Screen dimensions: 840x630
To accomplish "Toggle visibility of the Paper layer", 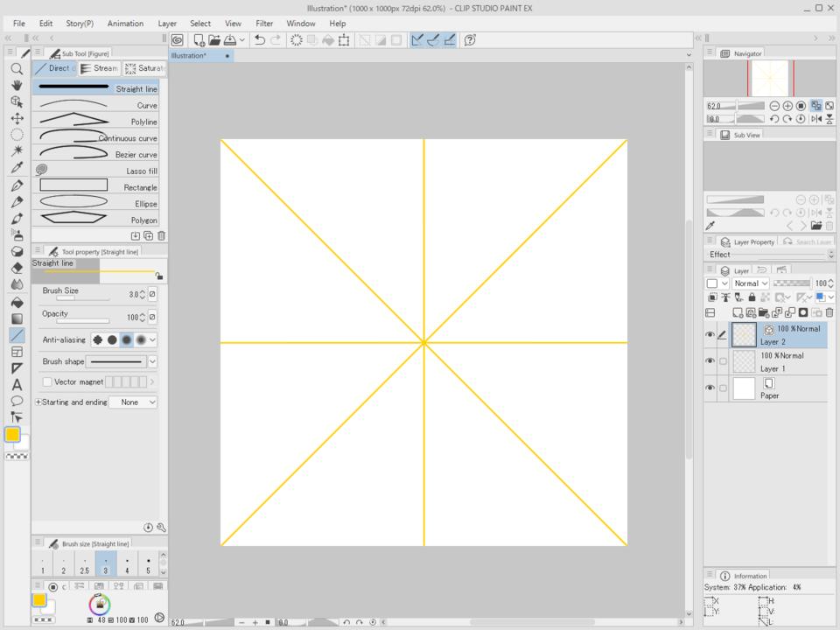I will click(x=710, y=388).
